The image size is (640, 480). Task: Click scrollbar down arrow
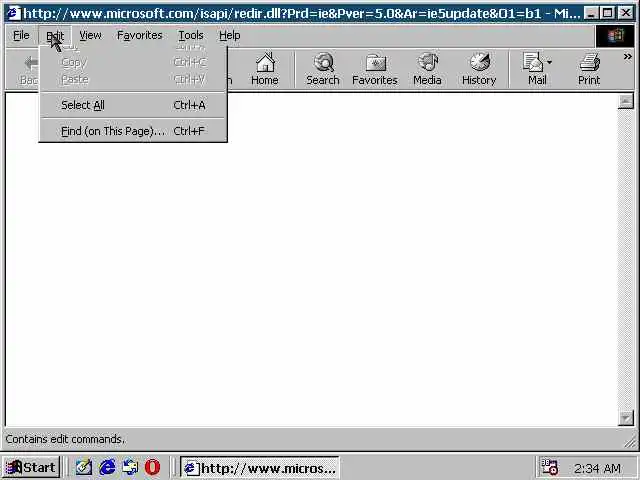click(625, 418)
